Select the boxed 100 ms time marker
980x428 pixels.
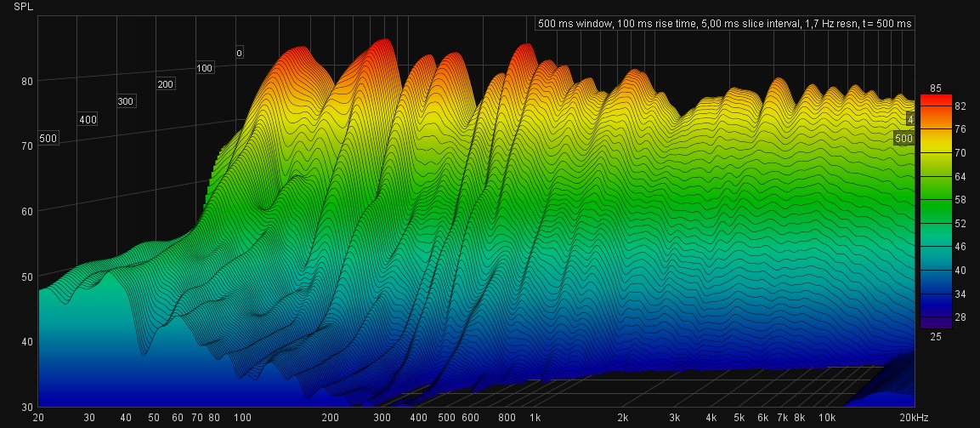(x=205, y=67)
